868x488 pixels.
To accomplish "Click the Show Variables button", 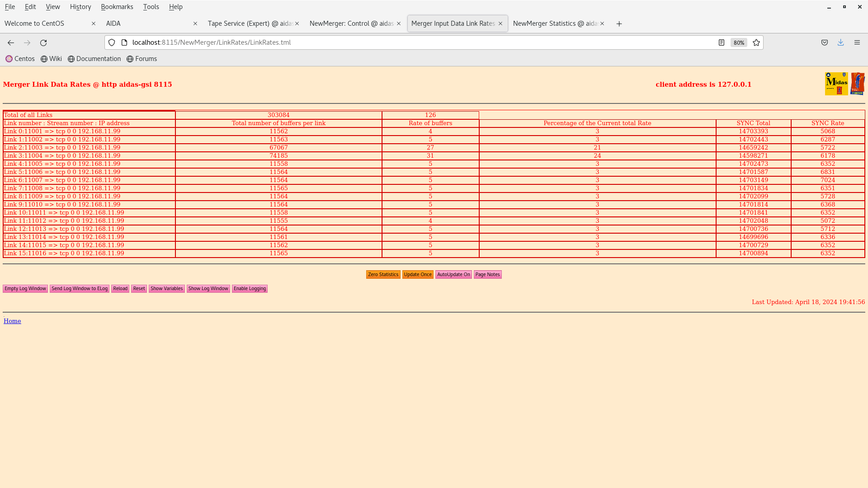I will (166, 288).
